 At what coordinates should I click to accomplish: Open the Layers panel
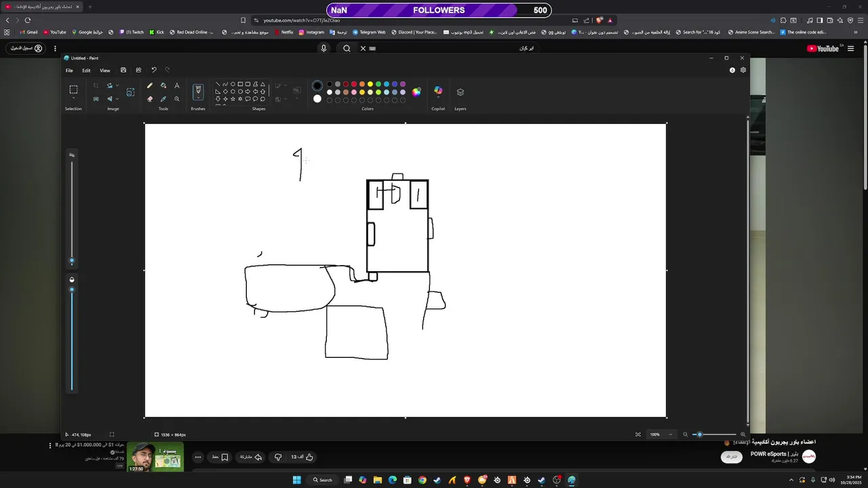pos(460,92)
